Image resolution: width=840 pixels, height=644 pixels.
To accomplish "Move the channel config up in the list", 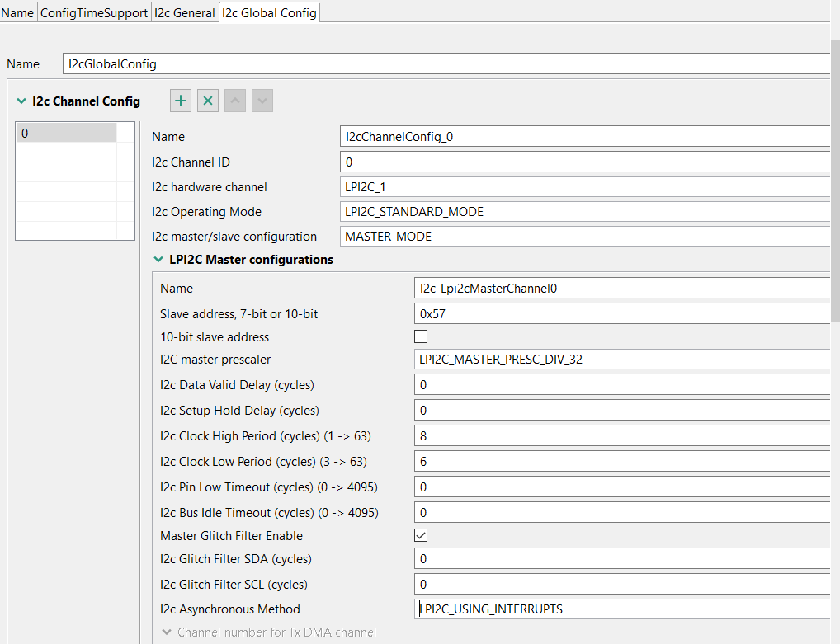I will (234, 100).
